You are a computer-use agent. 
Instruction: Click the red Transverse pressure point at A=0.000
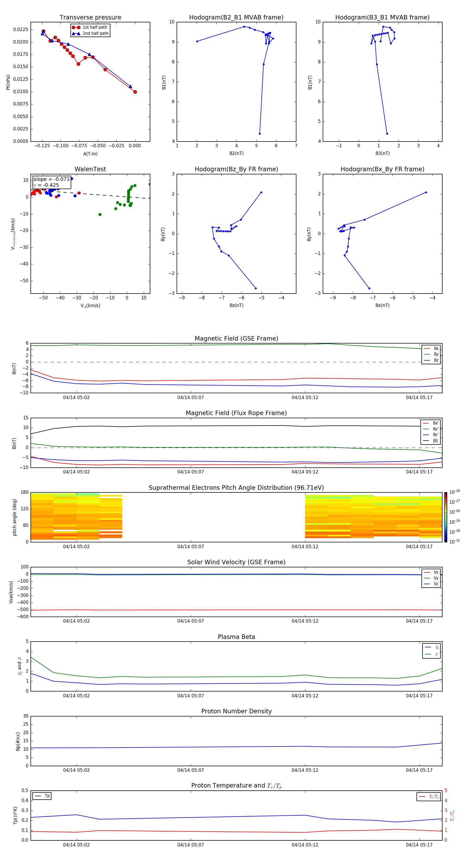point(135,92)
